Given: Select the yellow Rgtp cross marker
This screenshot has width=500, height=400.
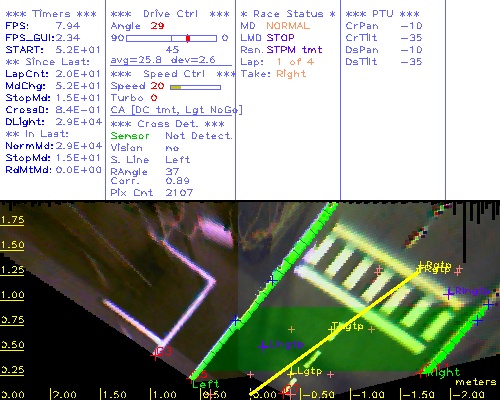Looking at the screenshot, I should pyautogui.click(x=420, y=266).
